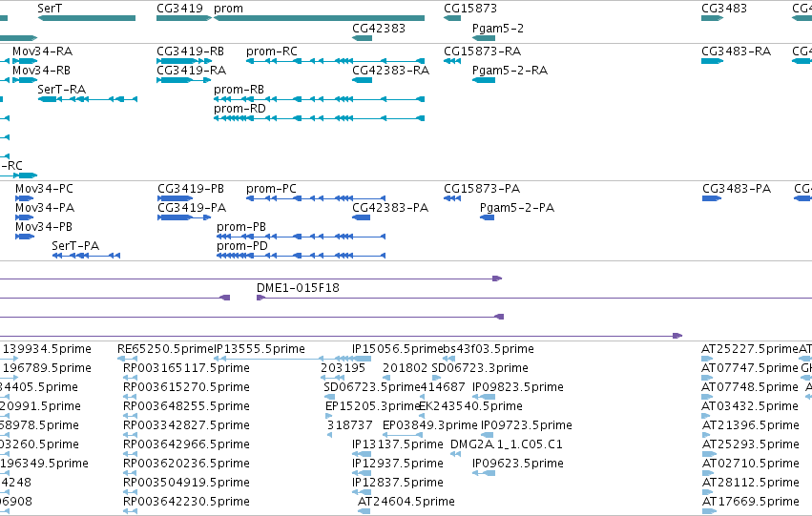Click the prom-PC protein label
The width and height of the screenshot is (812, 516).
(x=271, y=189)
